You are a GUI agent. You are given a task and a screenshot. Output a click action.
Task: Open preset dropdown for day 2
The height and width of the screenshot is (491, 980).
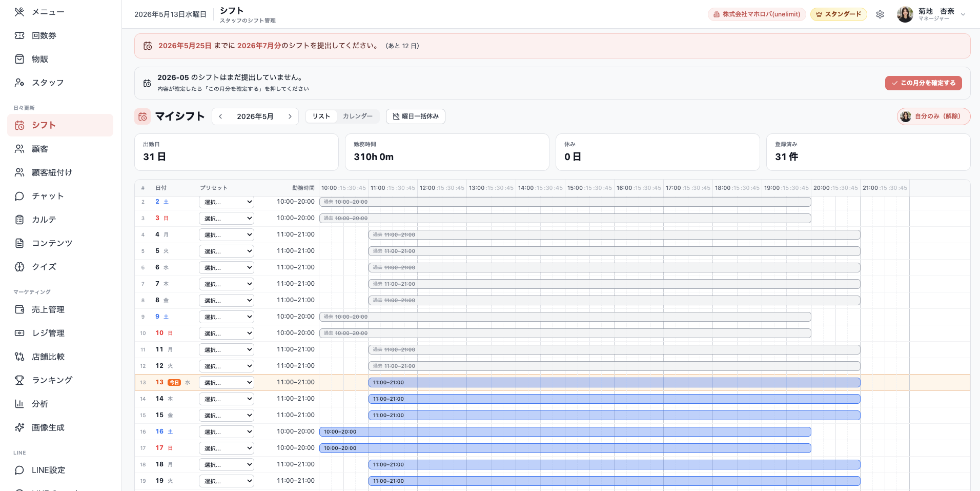(227, 202)
